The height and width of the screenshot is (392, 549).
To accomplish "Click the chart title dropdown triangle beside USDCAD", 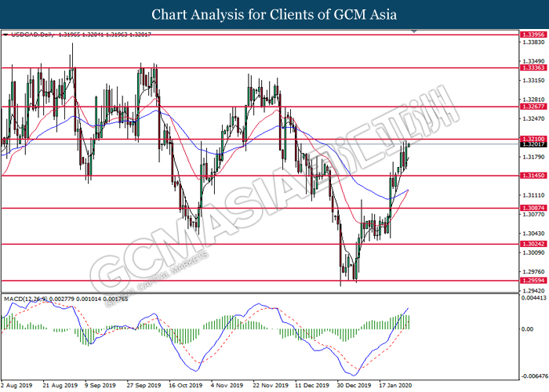I will coord(5,34).
